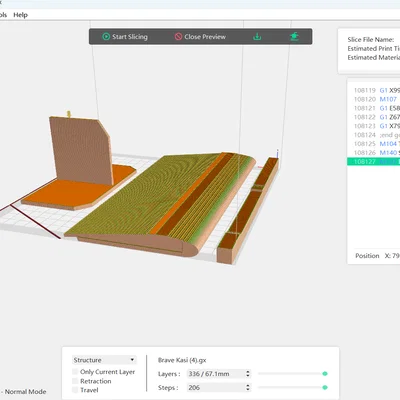Click the Normal Mode status text
The width and height of the screenshot is (400, 400).
click(25, 392)
